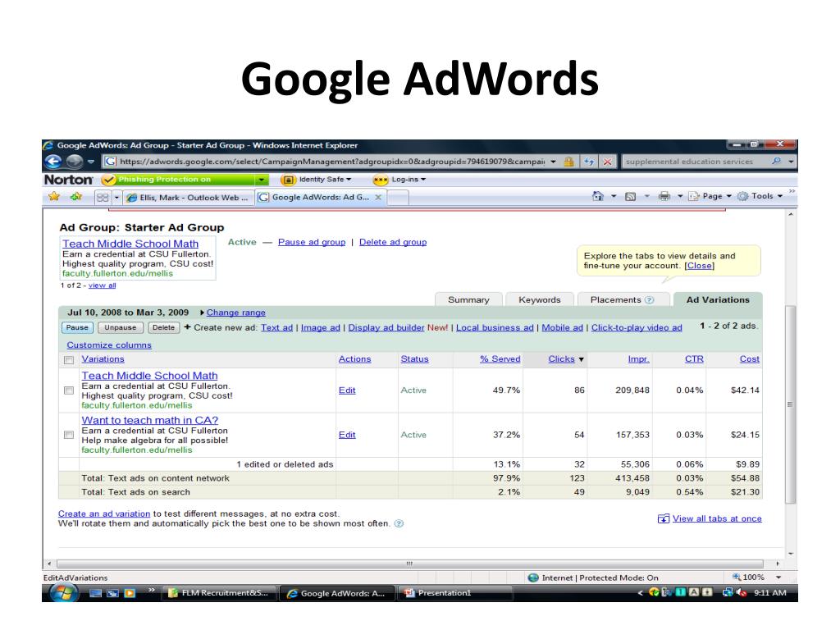The width and height of the screenshot is (840, 630).
Task: Click the Create an ad variation link
Action: pyautogui.click(x=104, y=514)
